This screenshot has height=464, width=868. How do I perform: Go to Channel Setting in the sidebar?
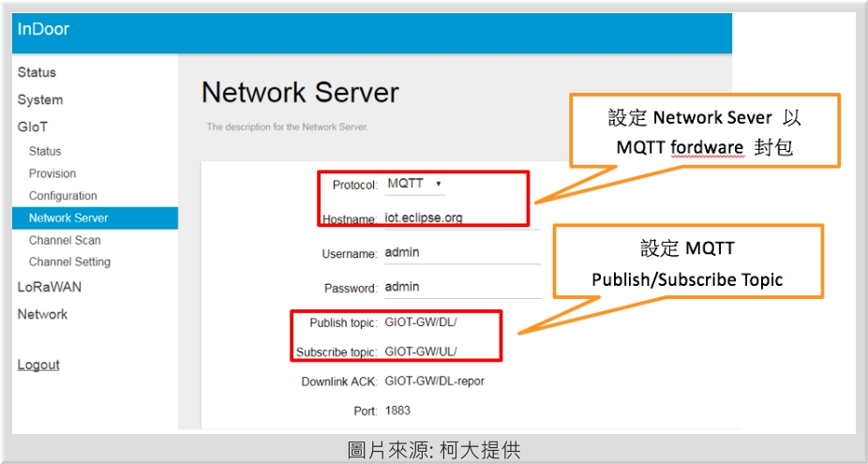69,262
